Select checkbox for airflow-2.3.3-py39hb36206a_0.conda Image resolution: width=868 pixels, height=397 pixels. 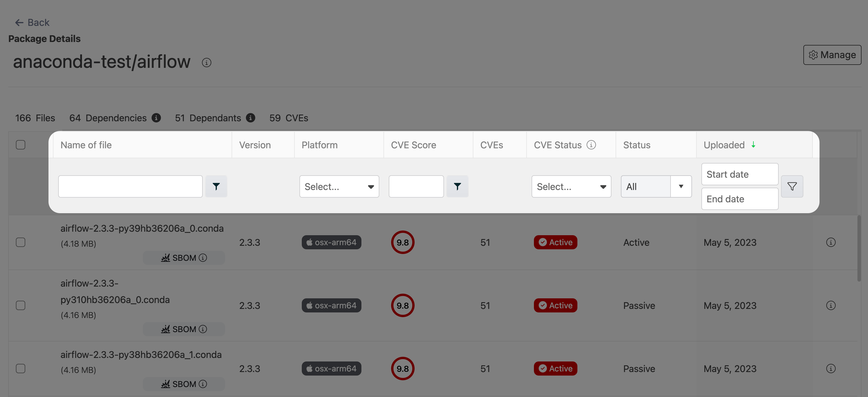pyautogui.click(x=21, y=242)
